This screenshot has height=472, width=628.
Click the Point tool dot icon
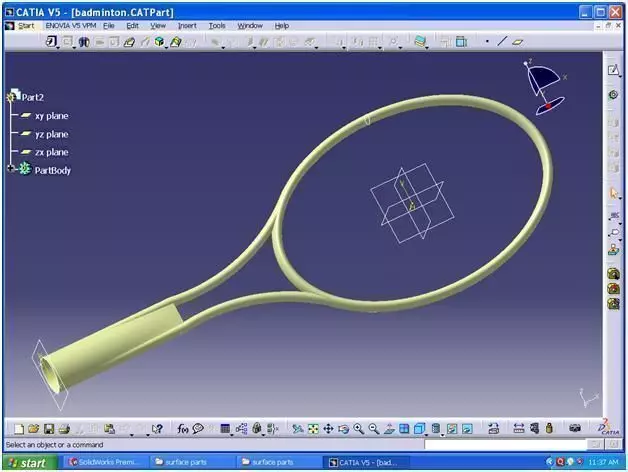[487, 41]
